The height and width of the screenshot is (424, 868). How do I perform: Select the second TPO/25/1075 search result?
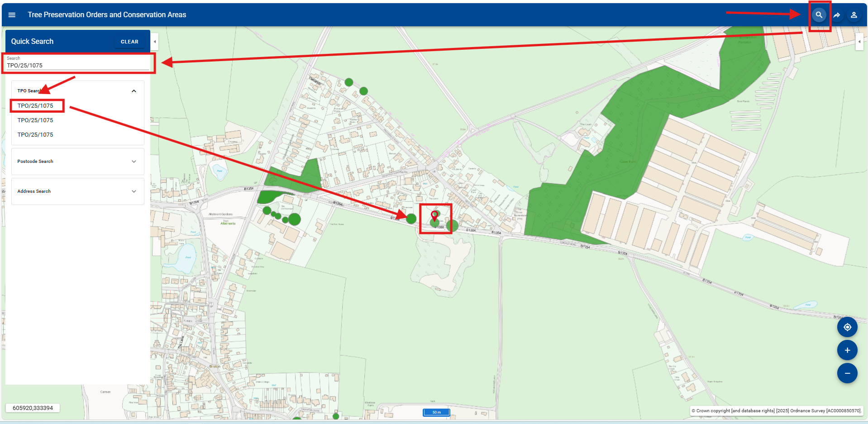pyautogui.click(x=36, y=120)
